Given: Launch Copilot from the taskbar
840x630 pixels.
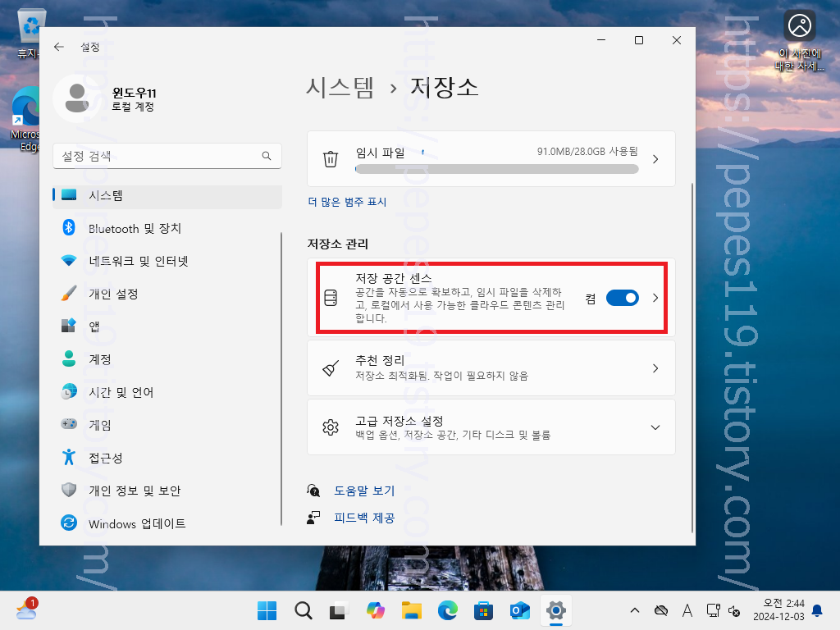Looking at the screenshot, I should point(376,610).
